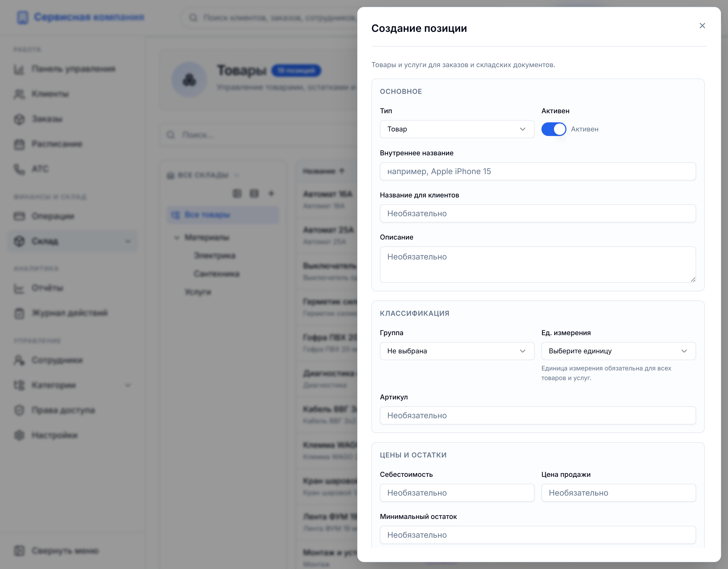This screenshot has width=728, height=569.
Task: Collapse the Материалы tree node
Action: 177,238
